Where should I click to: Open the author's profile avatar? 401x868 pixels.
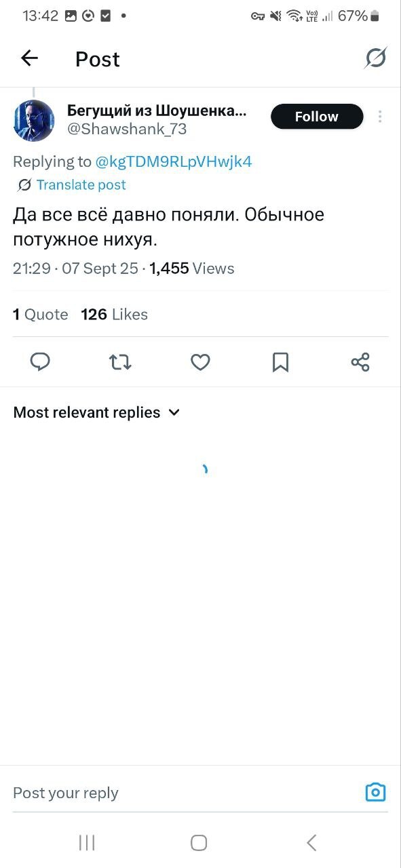click(34, 121)
